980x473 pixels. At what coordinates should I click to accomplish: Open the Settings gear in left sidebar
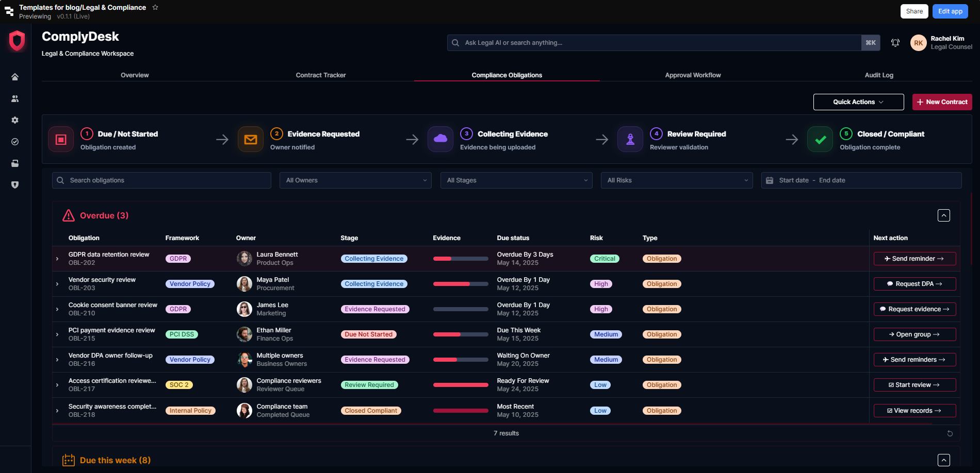pos(15,120)
